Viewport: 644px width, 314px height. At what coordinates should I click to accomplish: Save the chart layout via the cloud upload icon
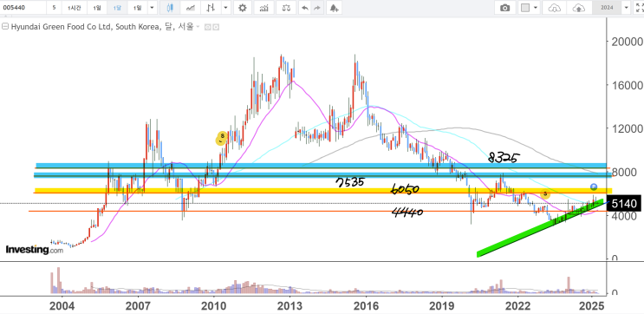(578, 8)
